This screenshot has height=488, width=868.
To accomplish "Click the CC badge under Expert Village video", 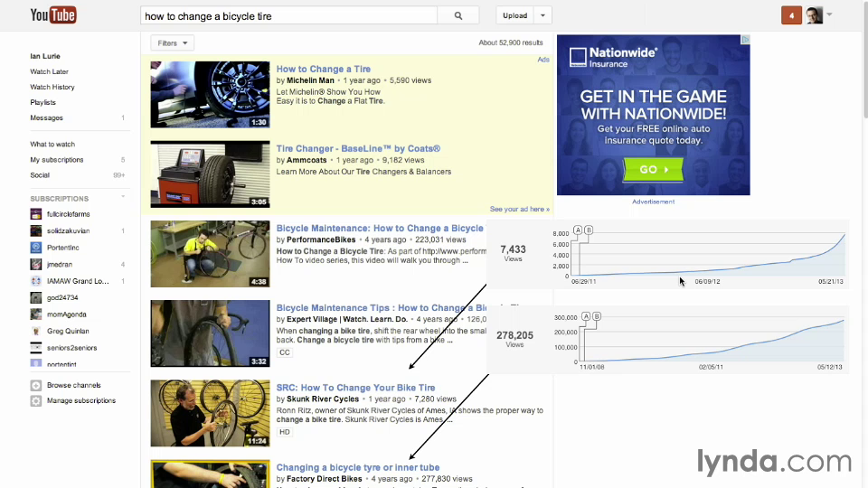I will [x=285, y=352].
